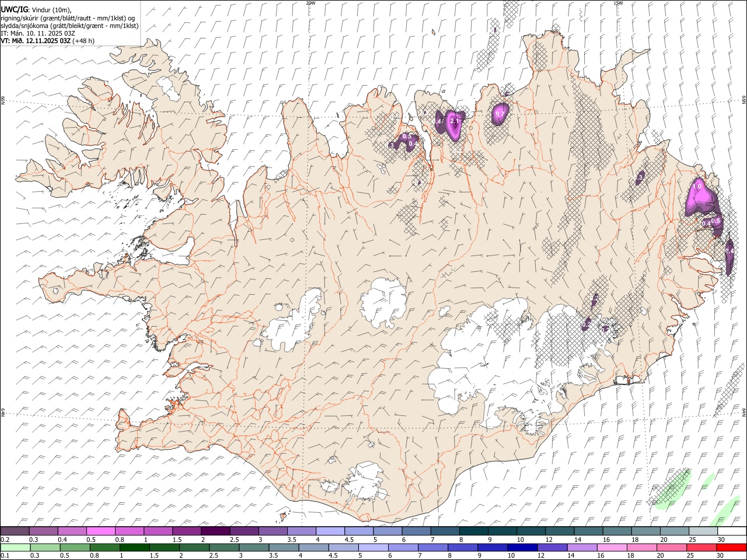The height and width of the screenshot is (560, 747).
Task: Click the lilac 14 swatch in lower legend
Action: click(x=582, y=547)
